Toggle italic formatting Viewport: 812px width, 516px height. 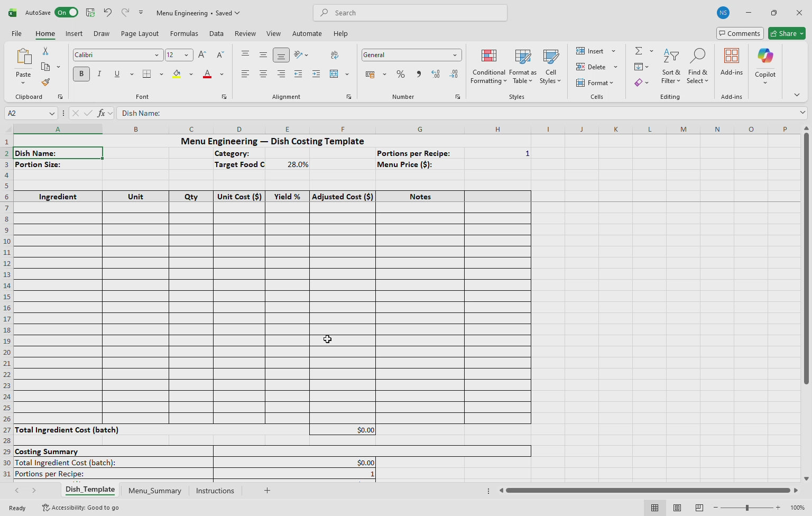[99, 74]
